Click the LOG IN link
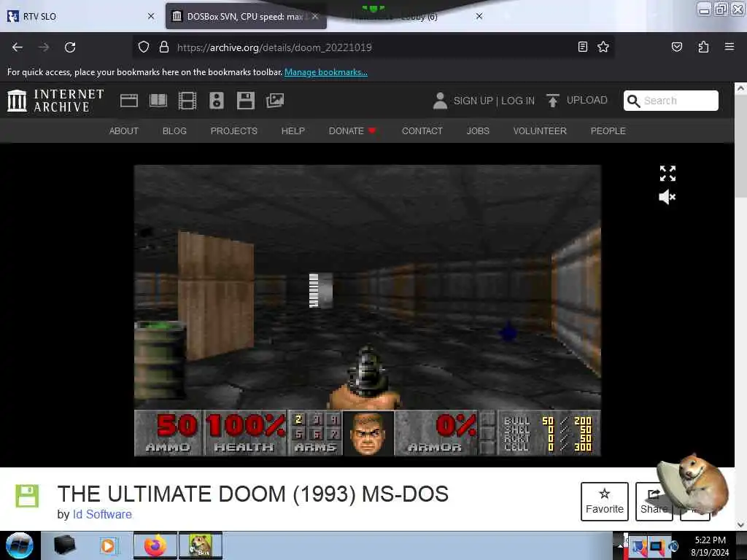The height and width of the screenshot is (560, 747). click(518, 101)
